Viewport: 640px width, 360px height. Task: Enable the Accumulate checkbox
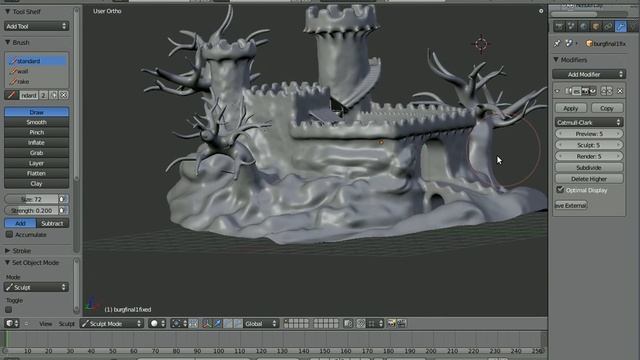tap(9, 235)
